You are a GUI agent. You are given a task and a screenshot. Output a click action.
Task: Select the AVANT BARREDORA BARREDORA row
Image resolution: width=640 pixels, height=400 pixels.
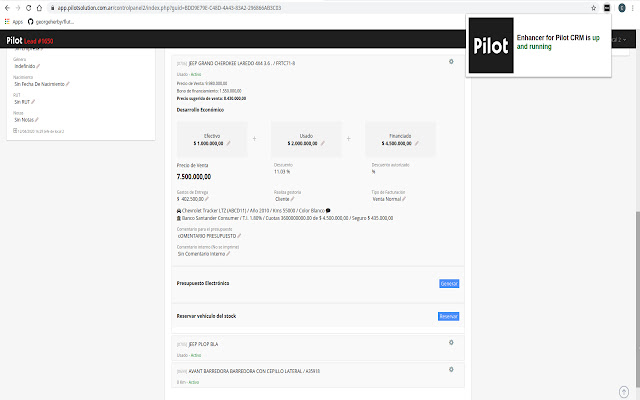pyautogui.click(x=318, y=375)
